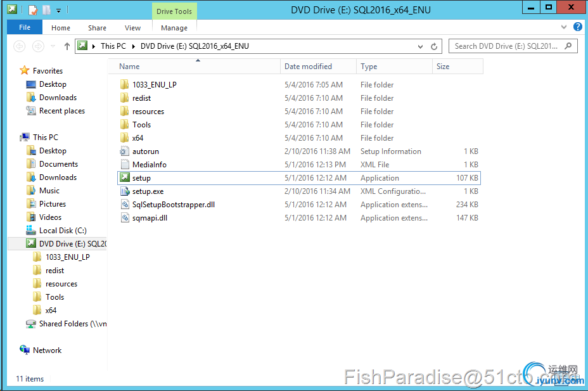Viewport: 588px width, 391px height.
Task: Select the setup application icon
Action: point(124,177)
